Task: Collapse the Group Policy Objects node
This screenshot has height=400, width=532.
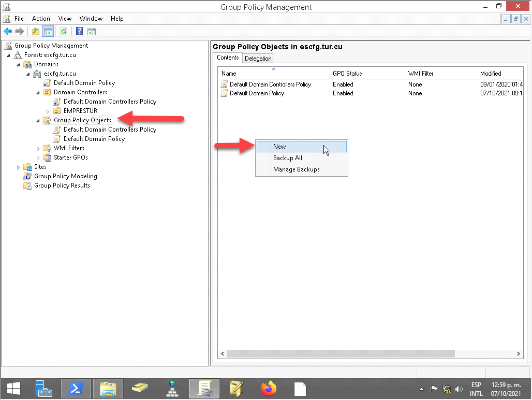Action: click(x=38, y=121)
